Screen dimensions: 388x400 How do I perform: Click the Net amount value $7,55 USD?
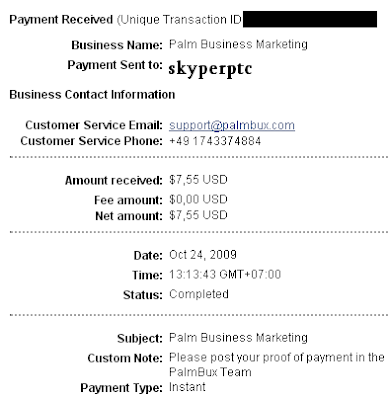198,215
